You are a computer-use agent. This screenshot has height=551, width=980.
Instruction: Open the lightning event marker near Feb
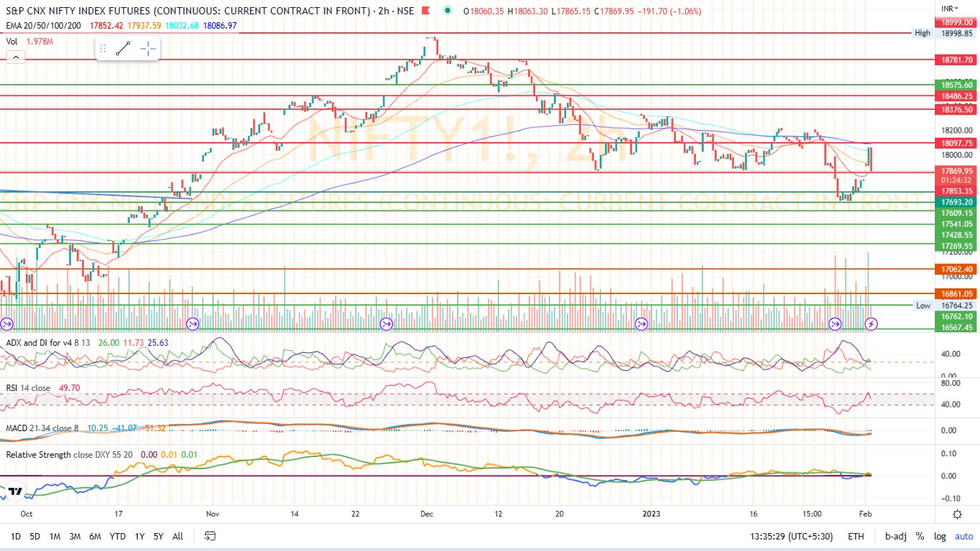pos(871,324)
